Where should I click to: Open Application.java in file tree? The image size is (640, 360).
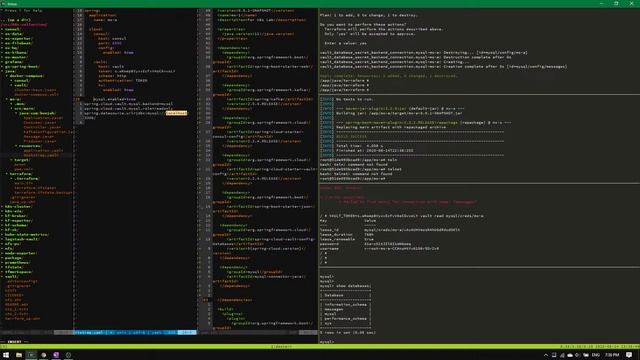click(43, 118)
